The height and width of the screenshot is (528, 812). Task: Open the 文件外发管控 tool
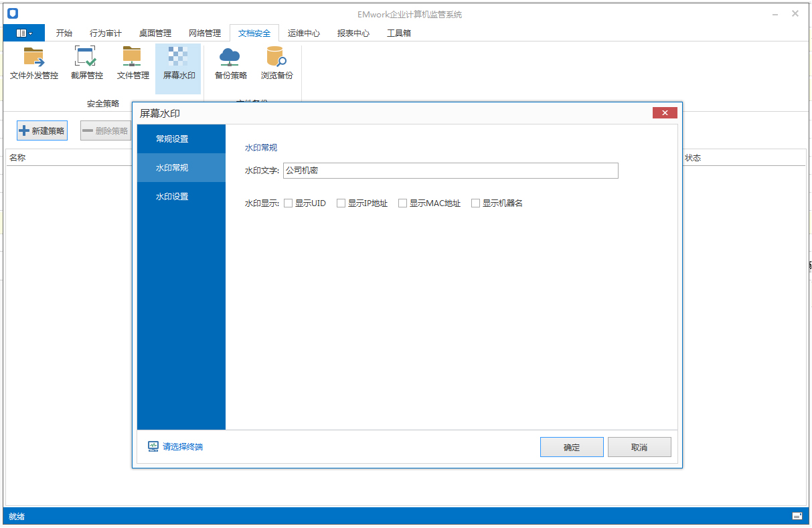click(34, 64)
